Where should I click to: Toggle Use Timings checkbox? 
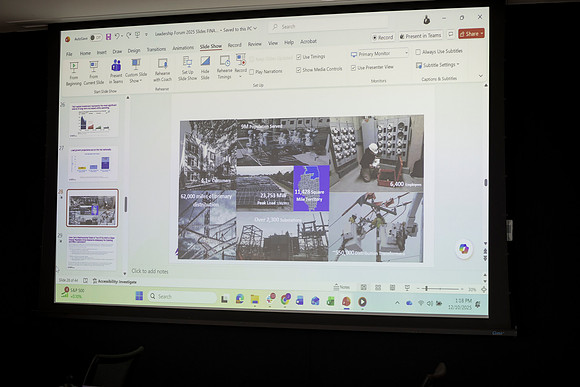tap(299, 57)
